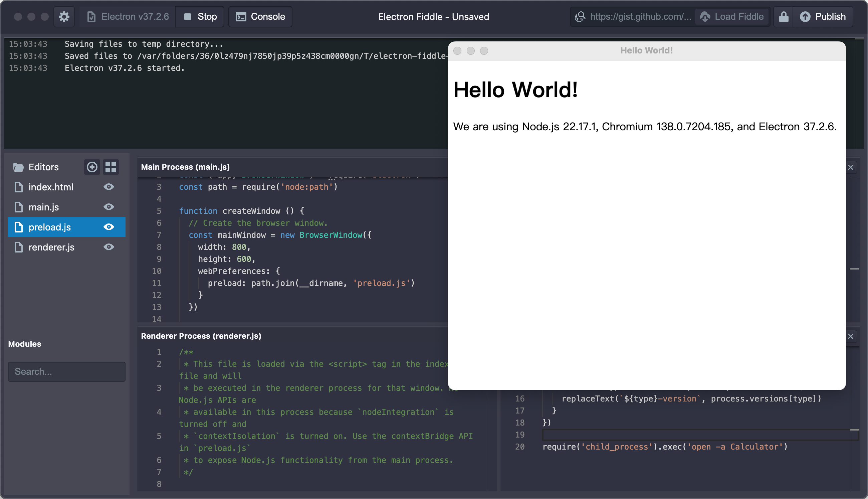The image size is (868, 499).
Task: Add a new editor file with plus icon
Action: 92,167
